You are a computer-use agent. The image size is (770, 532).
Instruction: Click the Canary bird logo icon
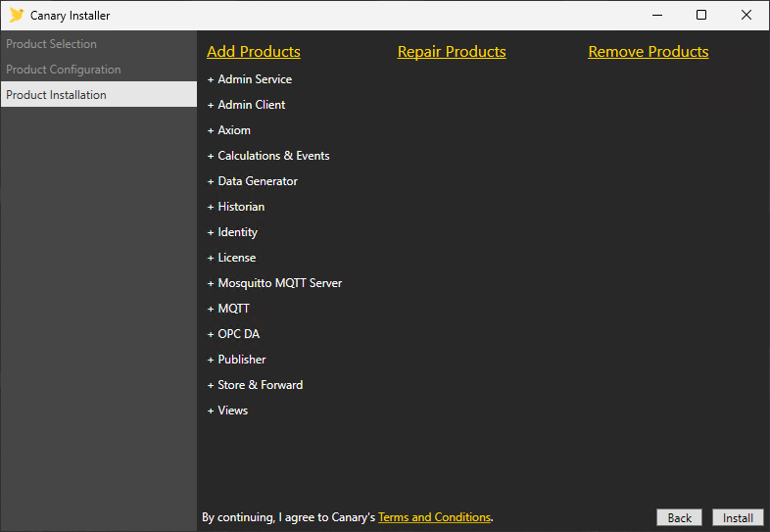[x=17, y=16]
